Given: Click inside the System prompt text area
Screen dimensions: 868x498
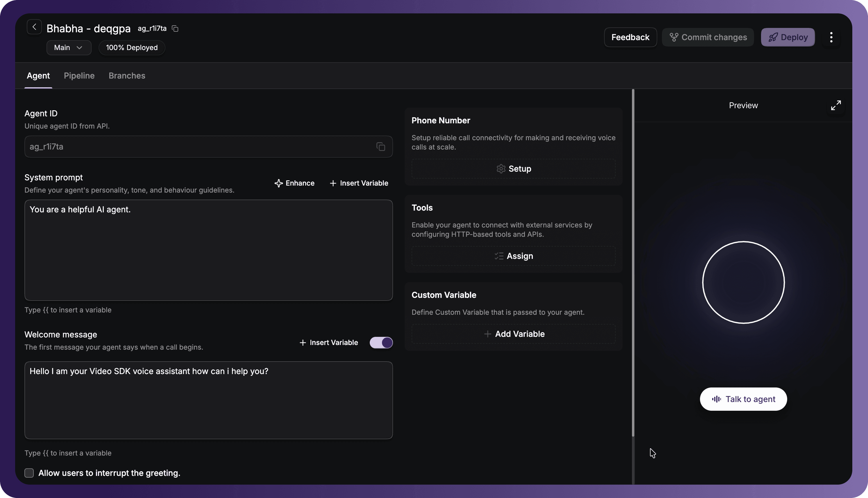Looking at the screenshot, I should pyautogui.click(x=208, y=250).
